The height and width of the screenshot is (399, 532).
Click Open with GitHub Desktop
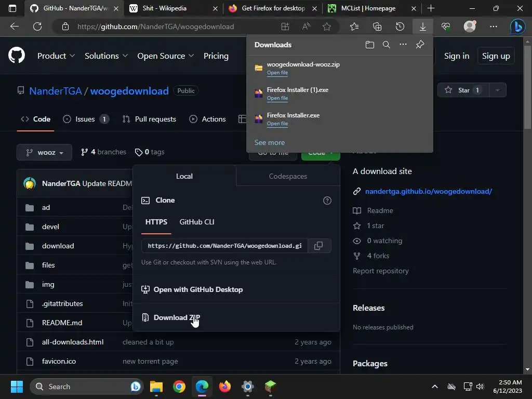192,289
